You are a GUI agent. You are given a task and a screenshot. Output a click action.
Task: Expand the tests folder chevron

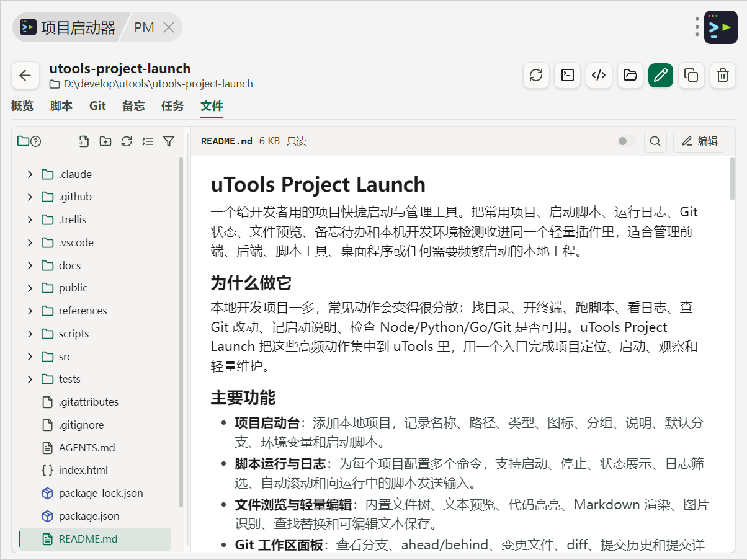(x=30, y=379)
